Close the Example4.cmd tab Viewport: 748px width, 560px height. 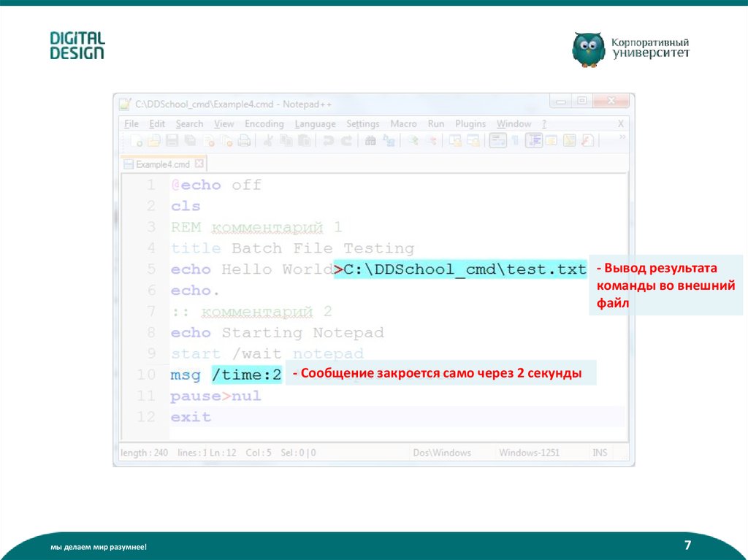(198, 164)
